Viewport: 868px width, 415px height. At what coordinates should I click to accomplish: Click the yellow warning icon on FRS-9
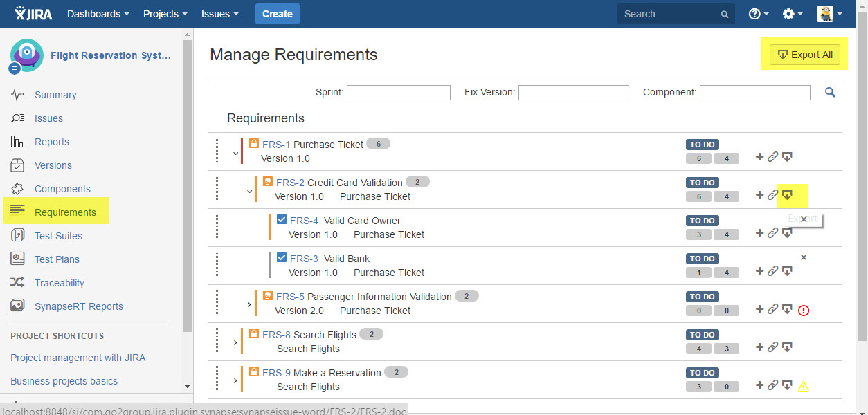click(x=804, y=387)
